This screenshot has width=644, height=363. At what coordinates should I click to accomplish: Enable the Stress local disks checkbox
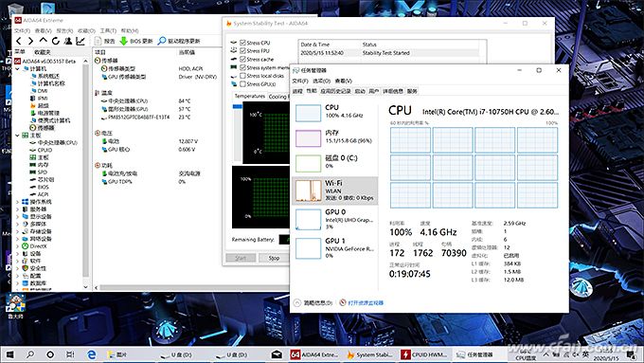pos(242,76)
